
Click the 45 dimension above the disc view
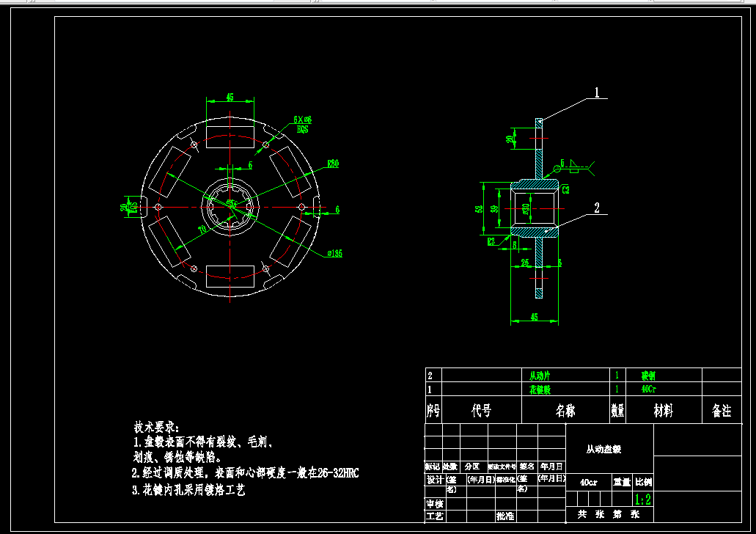pyautogui.click(x=230, y=97)
